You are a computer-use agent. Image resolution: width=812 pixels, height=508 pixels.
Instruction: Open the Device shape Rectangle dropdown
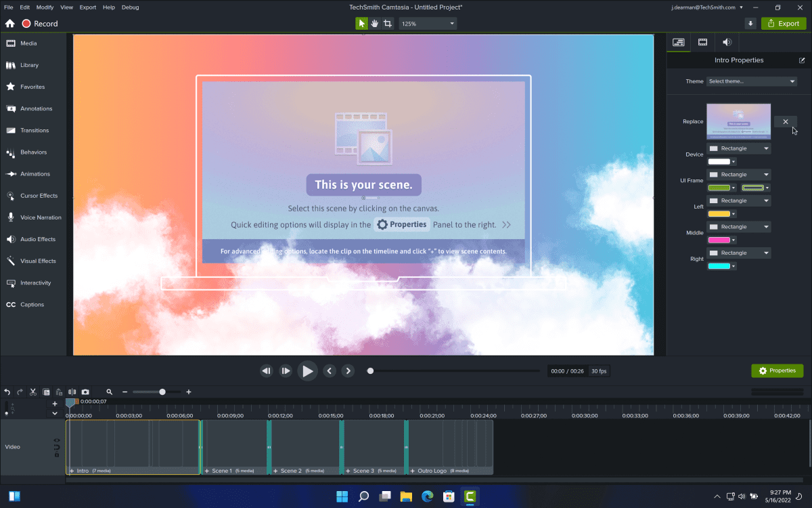[x=739, y=148]
